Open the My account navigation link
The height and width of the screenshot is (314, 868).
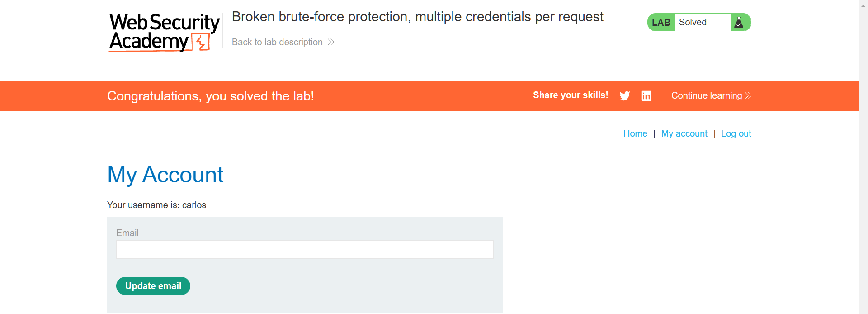tap(684, 133)
